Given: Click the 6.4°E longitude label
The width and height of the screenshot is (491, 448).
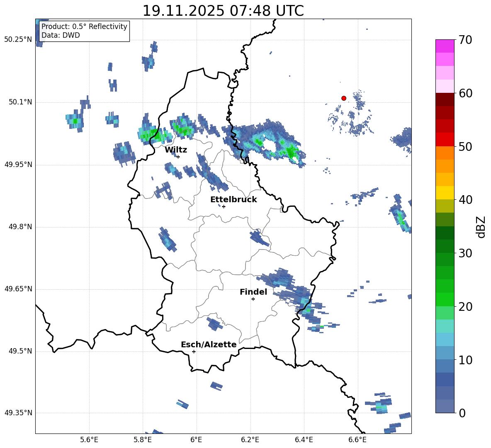Looking at the screenshot, I should pyautogui.click(x=304, y=440).
